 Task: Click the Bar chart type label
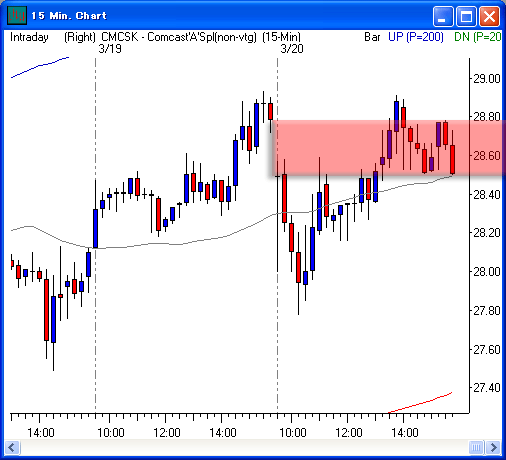[372, 37]
